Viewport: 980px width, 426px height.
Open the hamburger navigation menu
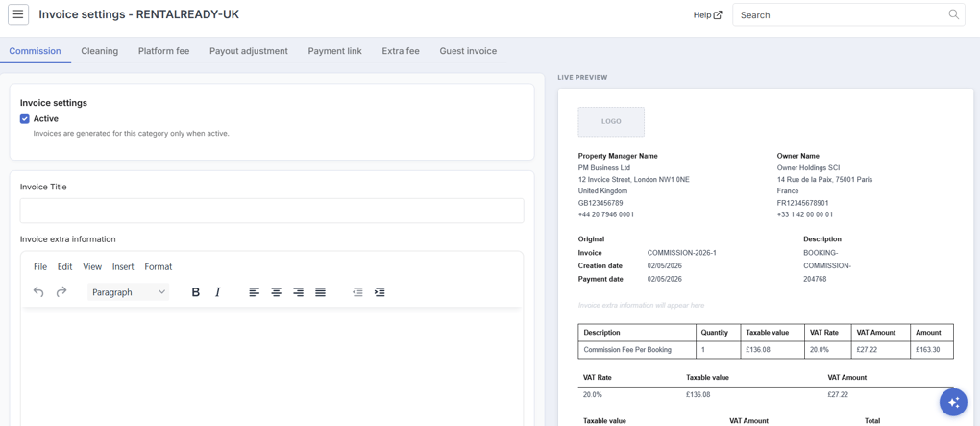tap(18, 14)
